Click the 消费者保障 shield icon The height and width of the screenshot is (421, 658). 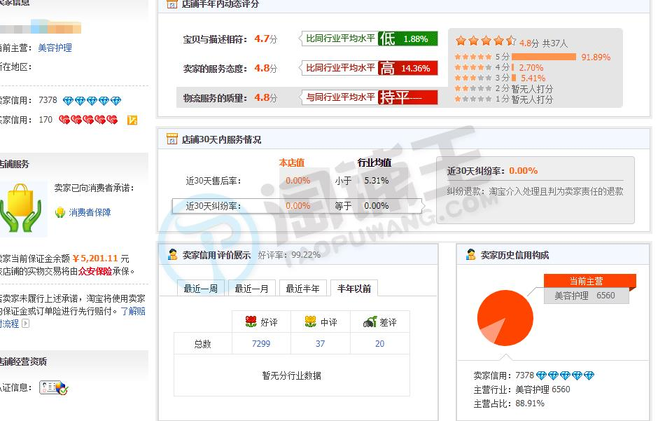tap(60, 212)
